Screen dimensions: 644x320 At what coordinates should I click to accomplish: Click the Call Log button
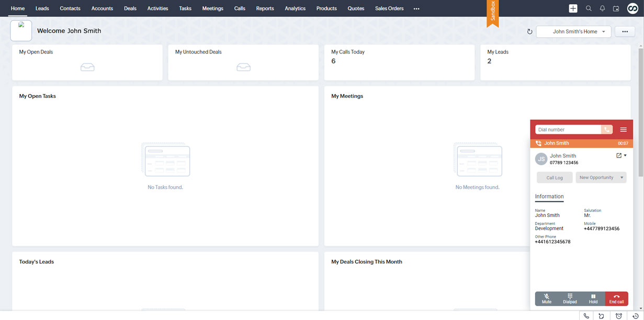click(x=555, y=178)
